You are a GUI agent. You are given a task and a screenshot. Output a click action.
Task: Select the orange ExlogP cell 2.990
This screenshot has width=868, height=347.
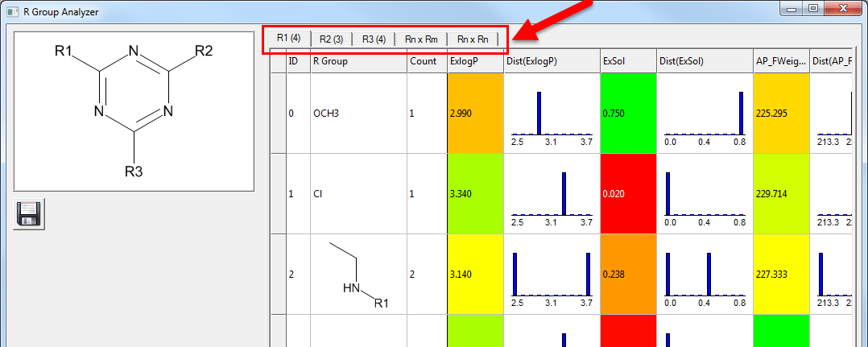point(475,114)
